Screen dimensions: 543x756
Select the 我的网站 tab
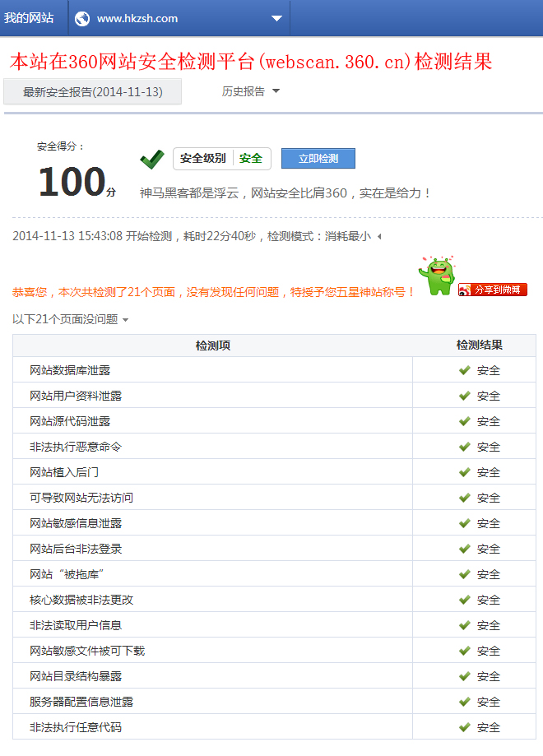[x=30, y=18]
